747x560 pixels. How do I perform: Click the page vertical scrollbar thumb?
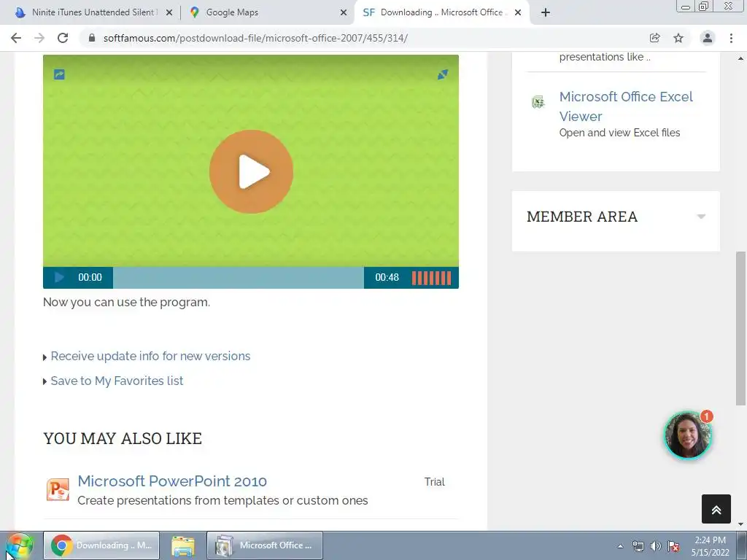click(x=740, y=329)
